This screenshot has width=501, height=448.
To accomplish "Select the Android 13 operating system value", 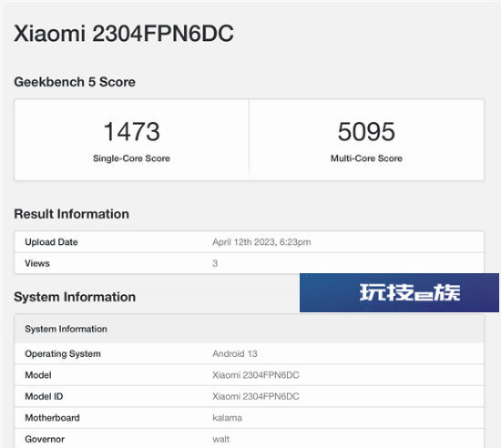I will tap(235, 354).
